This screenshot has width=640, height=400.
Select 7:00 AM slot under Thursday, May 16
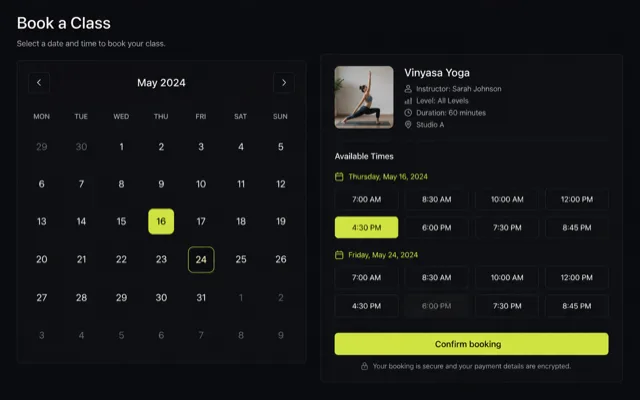(x=367, y=200)
